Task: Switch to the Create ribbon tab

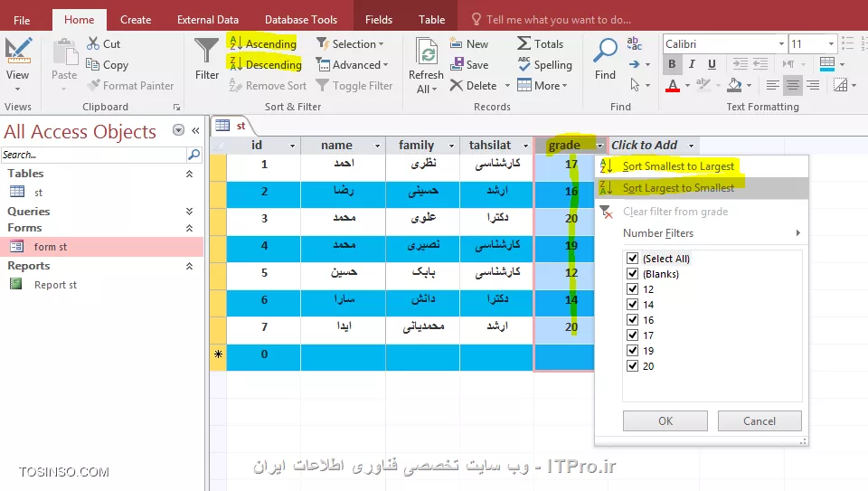Action: tap(136, 20)
